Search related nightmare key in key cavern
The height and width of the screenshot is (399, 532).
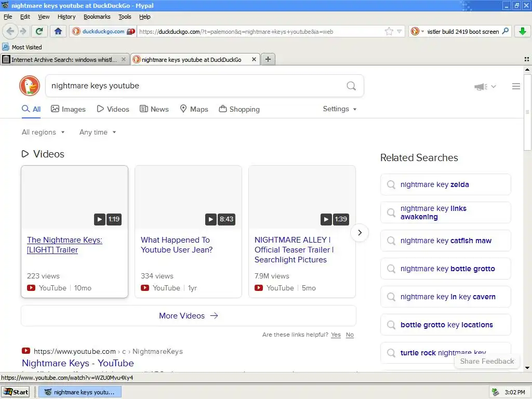pos(445,297)
